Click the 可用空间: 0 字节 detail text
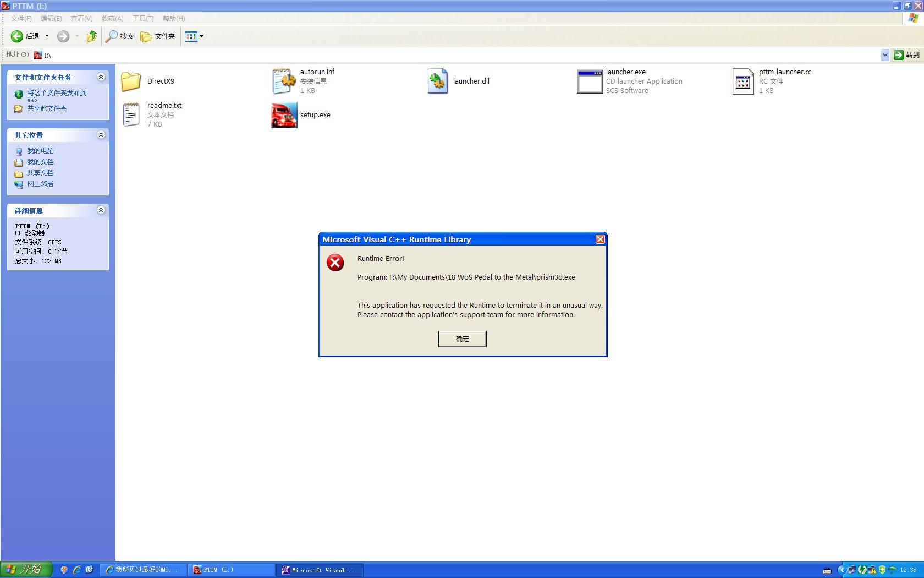The width and height of the screenshot is (924, 578). click(41, 252)
